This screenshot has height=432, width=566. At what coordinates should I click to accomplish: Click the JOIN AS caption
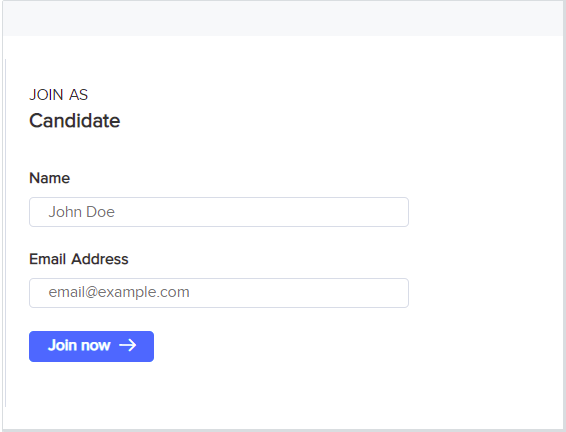(x=58, y=95)
